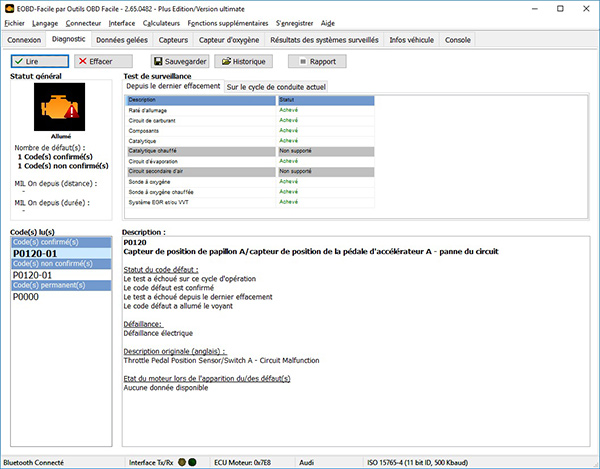This screenshot has height=469, width=600.
Task: Select the Sonde à oxygène chauffée row
Action: coord(250,192)
